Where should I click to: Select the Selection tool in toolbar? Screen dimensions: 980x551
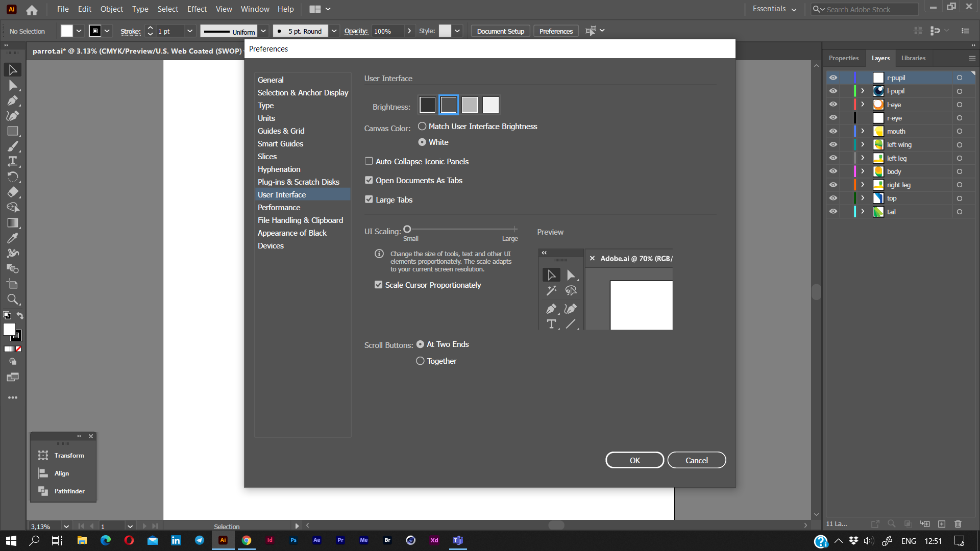coord(12,69)
